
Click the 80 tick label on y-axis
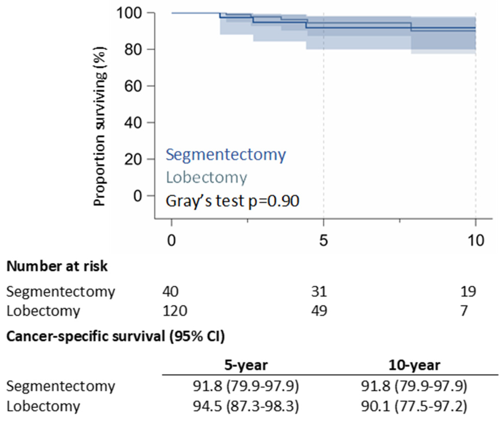(133, 50)
